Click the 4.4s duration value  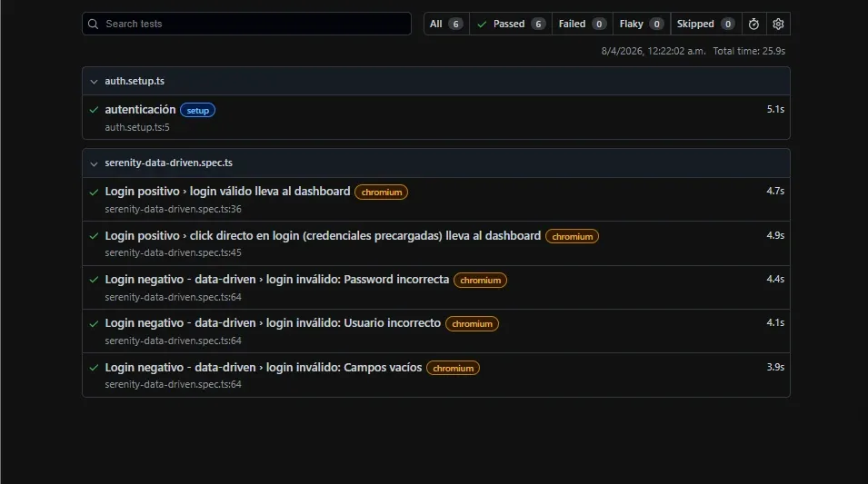point(775,279)
